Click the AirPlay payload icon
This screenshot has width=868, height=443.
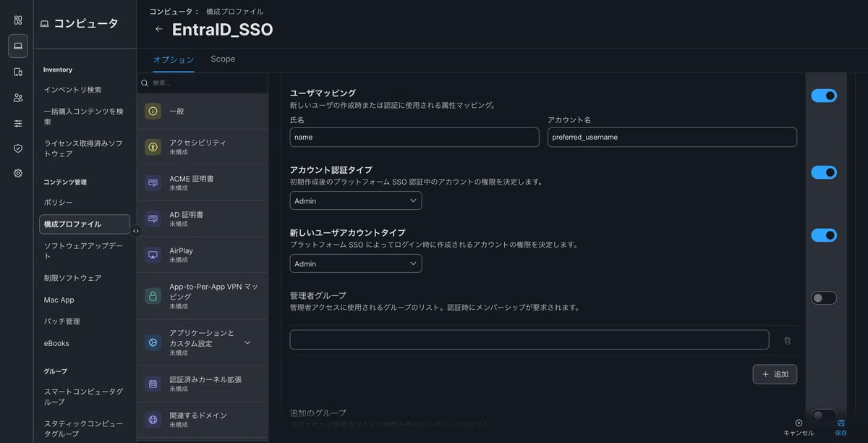click(x=153, y=255)
